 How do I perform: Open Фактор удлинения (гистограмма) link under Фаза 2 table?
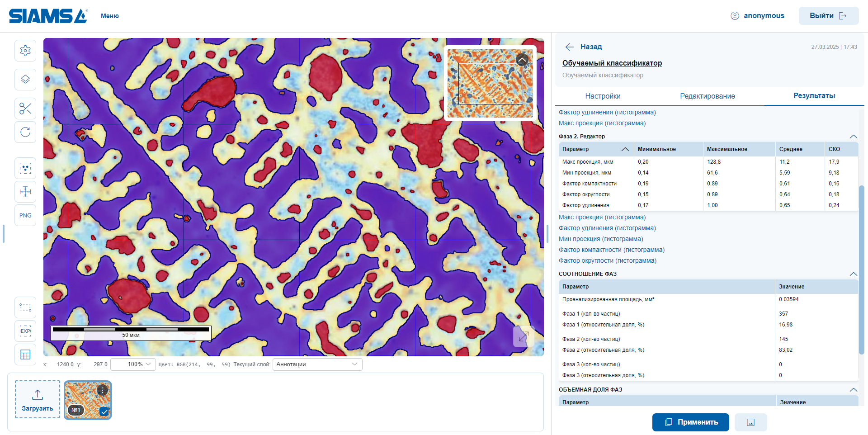pyautogui.click(x=607, y=228)
